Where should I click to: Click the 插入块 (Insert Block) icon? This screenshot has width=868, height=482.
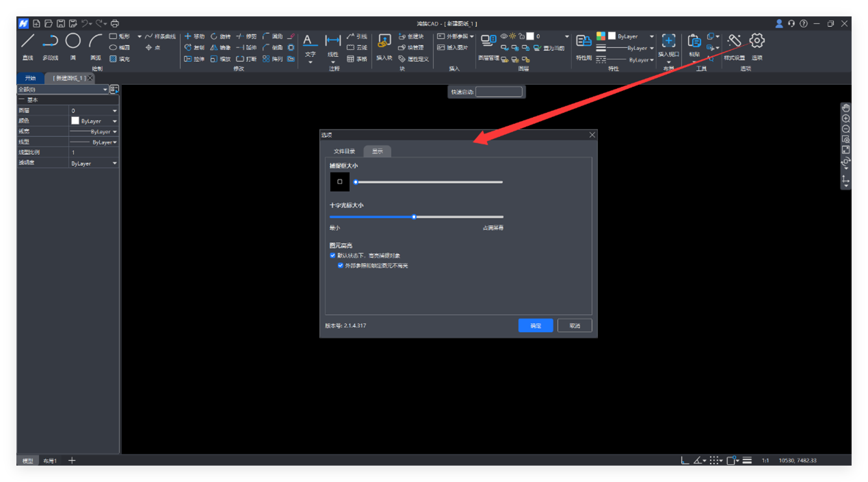click(x=384, y=42)
